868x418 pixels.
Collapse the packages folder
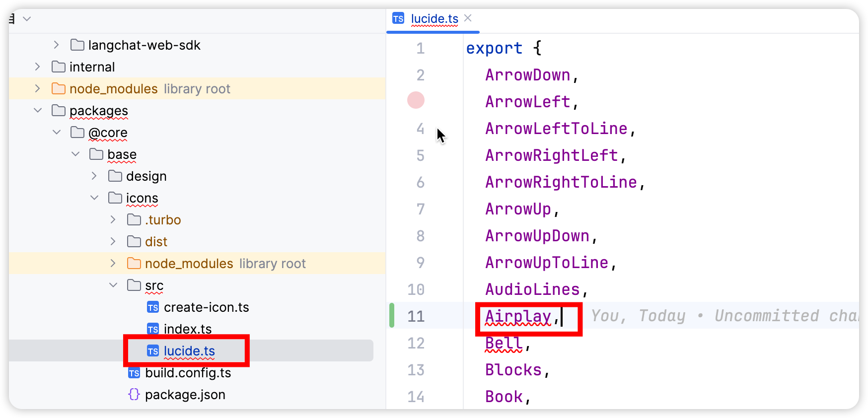click(x=38, y=111)
